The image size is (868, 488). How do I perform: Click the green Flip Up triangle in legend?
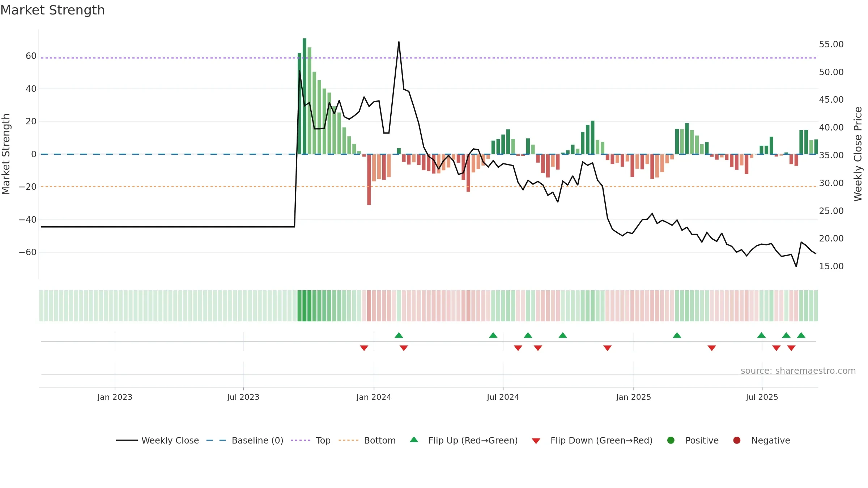(414, 440)
